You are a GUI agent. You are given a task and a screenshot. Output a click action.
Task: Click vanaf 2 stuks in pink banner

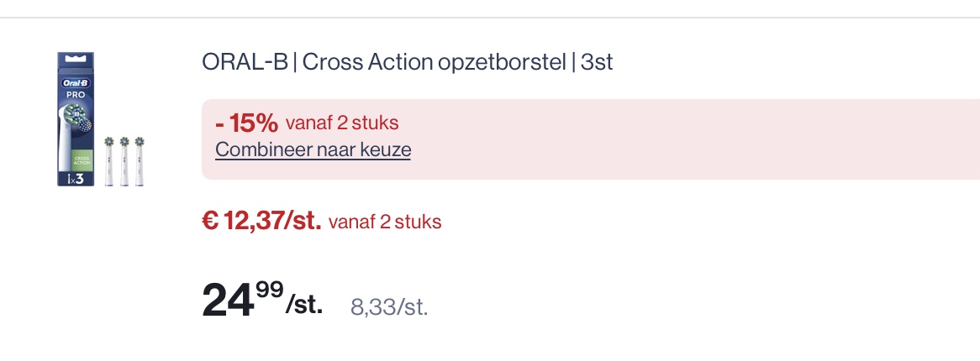[x=342, y=123]
